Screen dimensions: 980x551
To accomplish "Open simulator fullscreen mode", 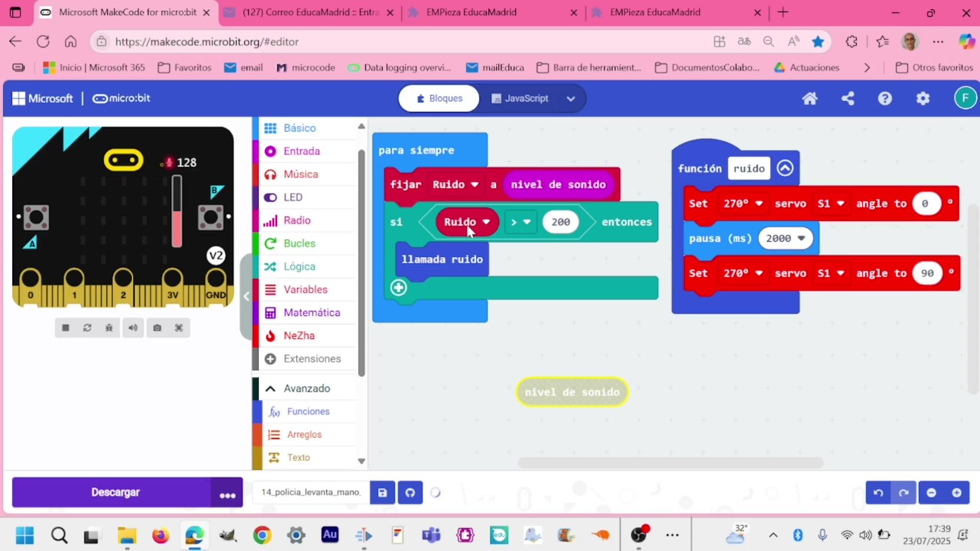I will click(x=179, y=328).
